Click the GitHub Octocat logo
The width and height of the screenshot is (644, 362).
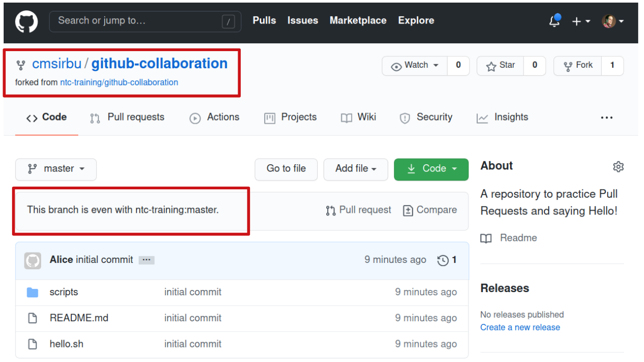click(x=26, y=22)
